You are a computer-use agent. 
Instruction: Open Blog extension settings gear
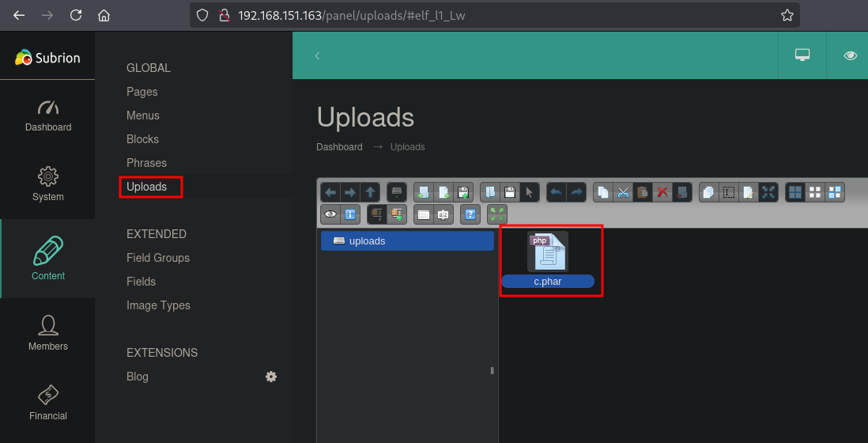pyautogui.click(x=271, y=377)
